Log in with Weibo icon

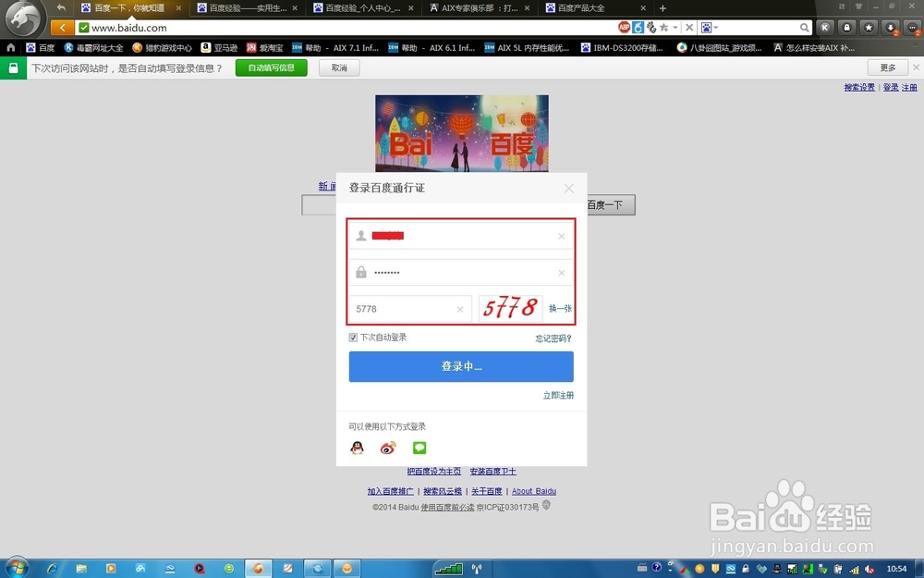coord(388,448)
